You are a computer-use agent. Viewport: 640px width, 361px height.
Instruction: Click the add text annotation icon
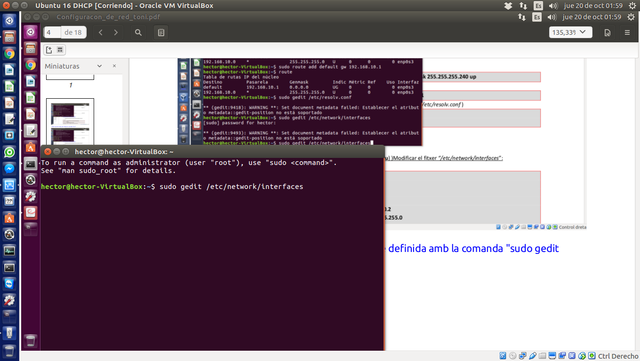pyautogui.click(x=49, y=50)
